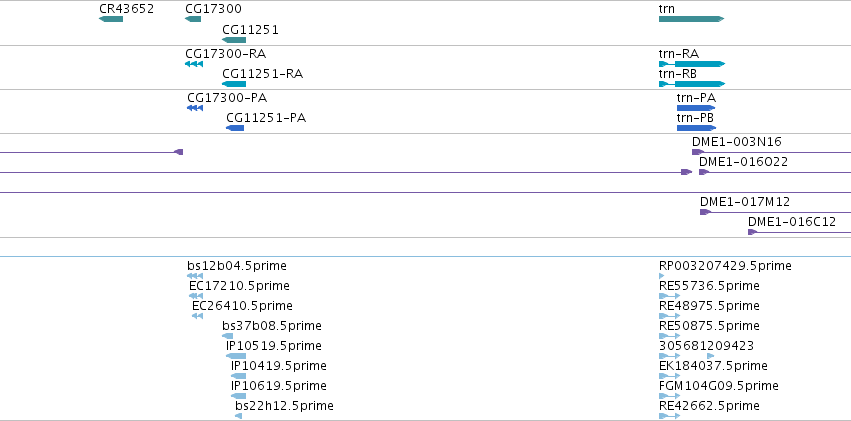Click the CG17300 gene arrow glyph
Viewport: 851px width, 421px height.
[x=193, y=20]
